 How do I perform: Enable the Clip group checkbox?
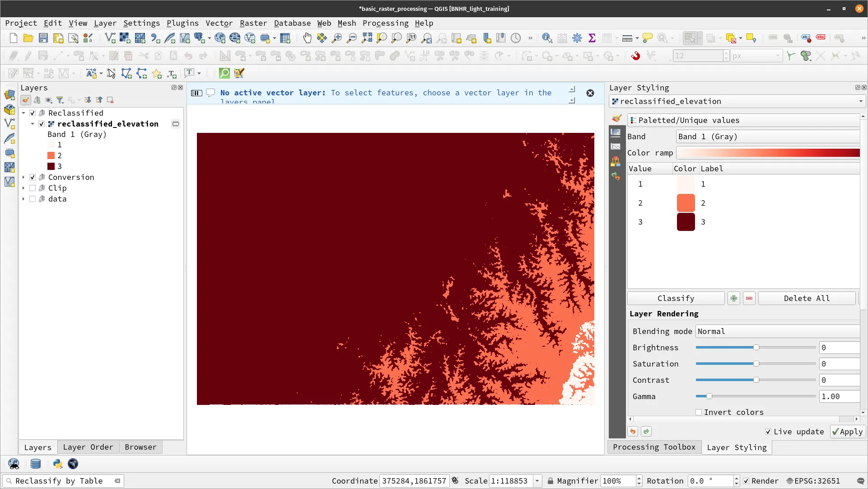coord(33,188)
